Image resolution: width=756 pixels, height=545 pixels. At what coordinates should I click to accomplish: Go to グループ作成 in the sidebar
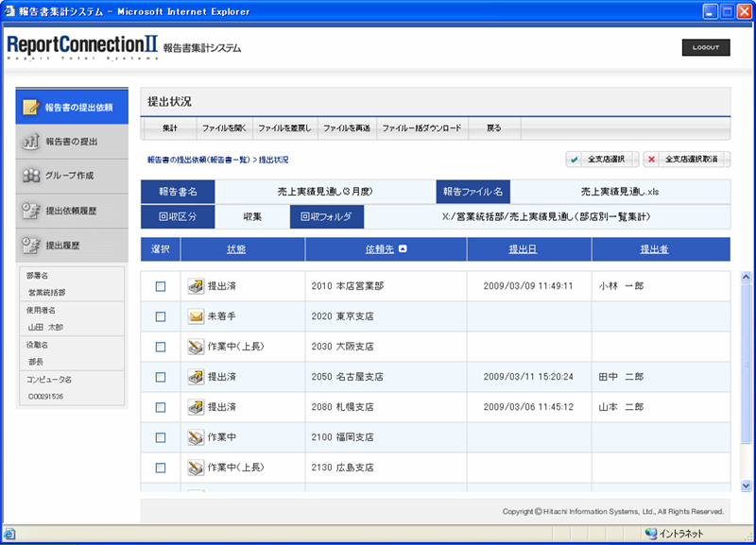point(72,176)
